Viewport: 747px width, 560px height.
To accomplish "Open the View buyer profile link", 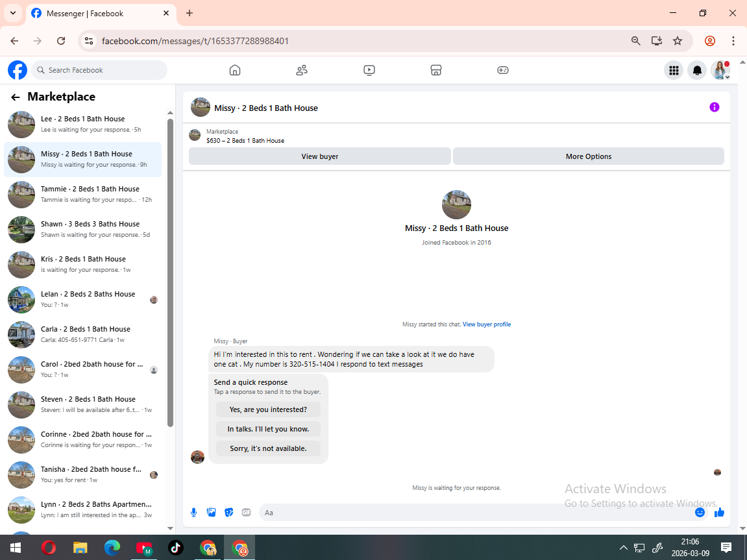I will tap(486, 324).
